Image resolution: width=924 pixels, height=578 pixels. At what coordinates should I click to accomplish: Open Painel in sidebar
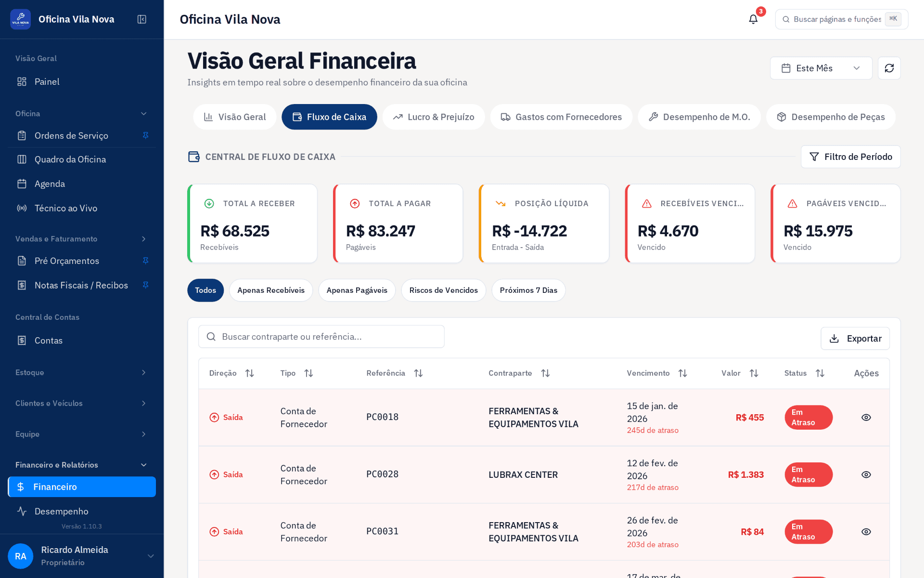[82, 82]
